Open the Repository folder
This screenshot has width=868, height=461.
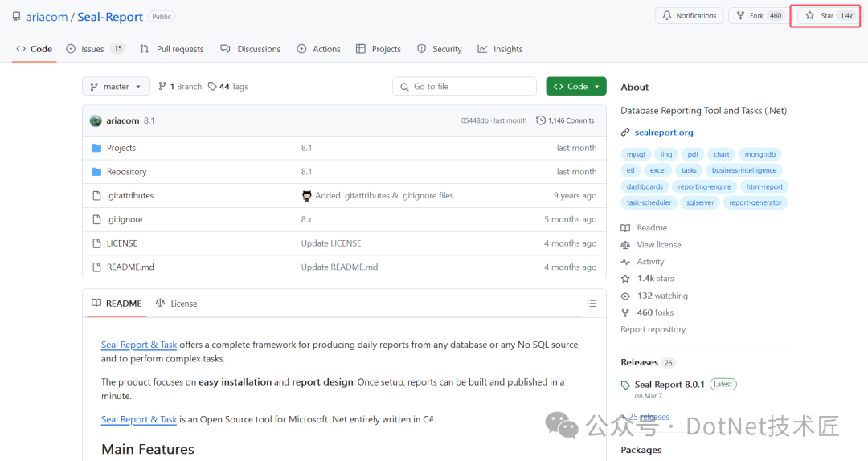[x=126, y=172]
